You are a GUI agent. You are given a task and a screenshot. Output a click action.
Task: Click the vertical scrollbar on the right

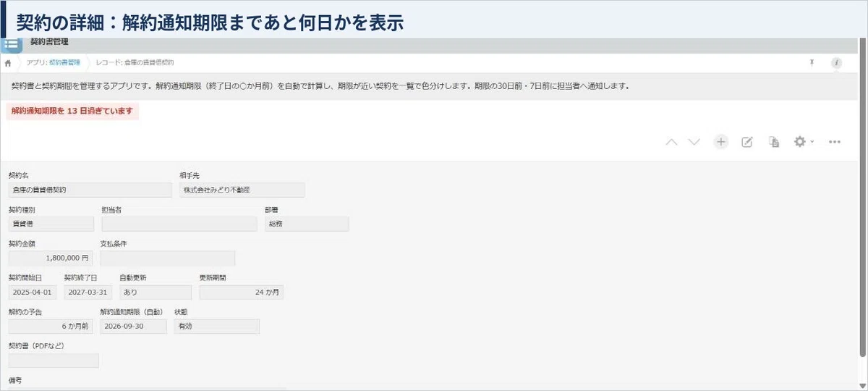click(862, 195)
